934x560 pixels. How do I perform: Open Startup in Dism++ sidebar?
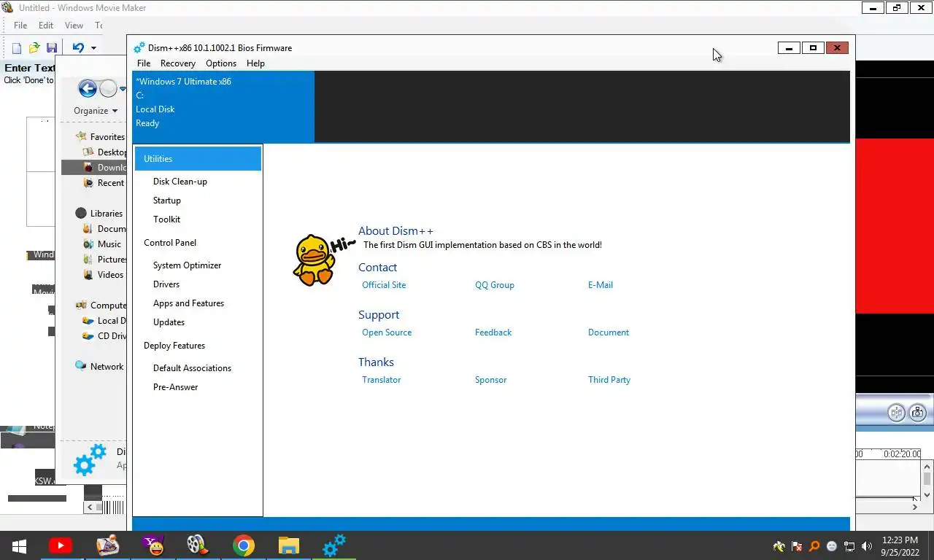click(x=167, y=201)
